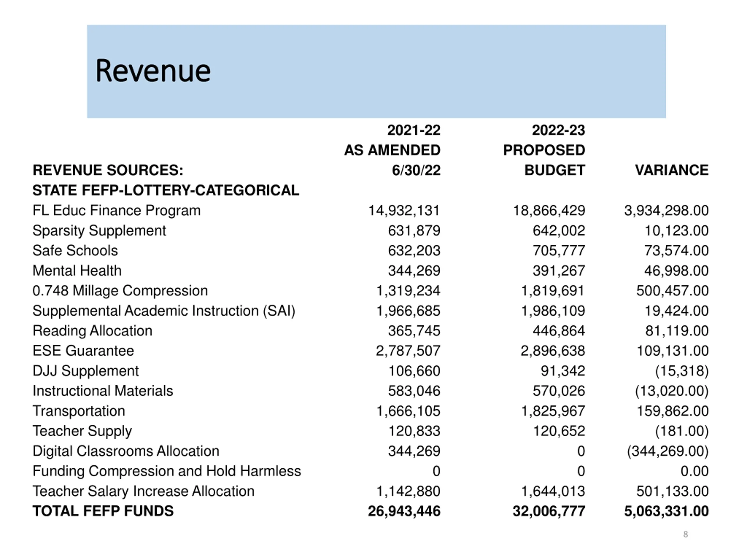This screenshot has width=747, height=560.
Task: Click value 1,966,685
Action: 408,311
